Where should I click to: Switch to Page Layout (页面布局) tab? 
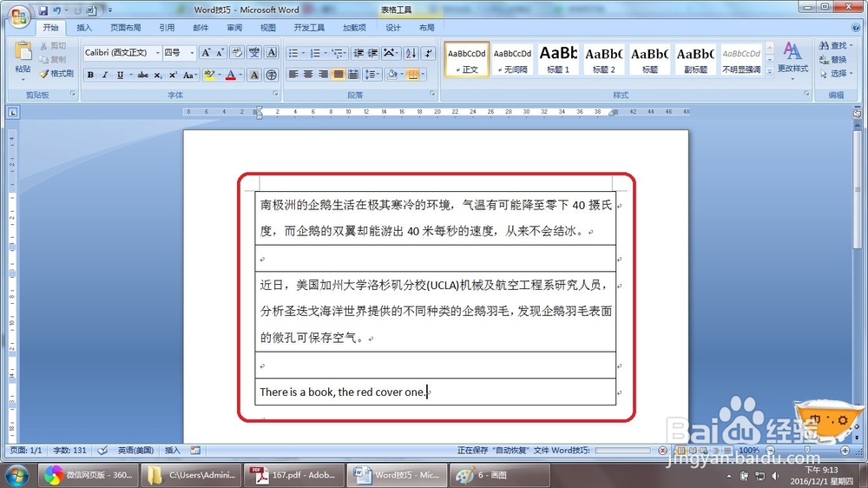126,28
